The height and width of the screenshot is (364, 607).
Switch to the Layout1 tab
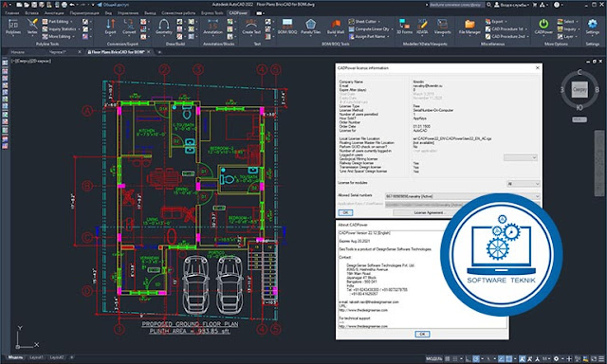click(x=36, y=357)
